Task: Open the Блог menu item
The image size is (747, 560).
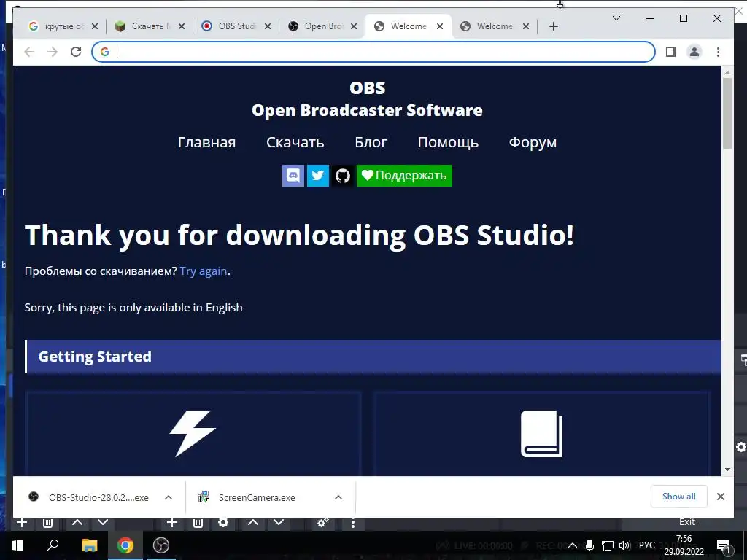Action: [371, 142]
